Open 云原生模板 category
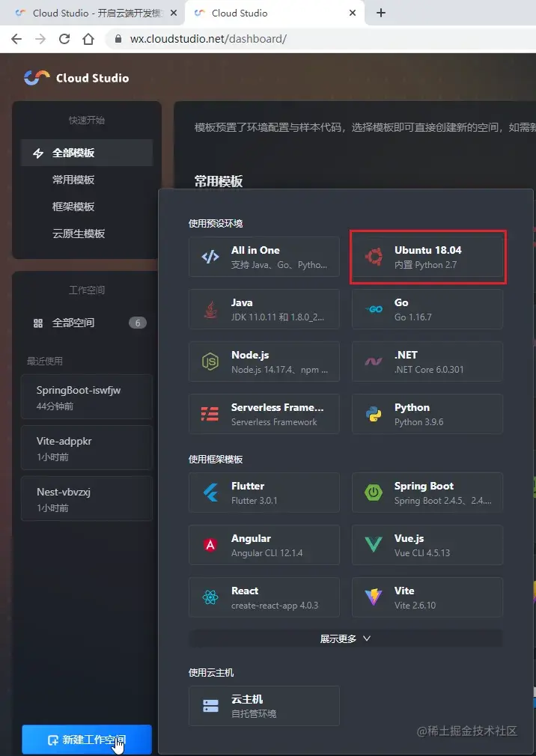 point(79,234)
